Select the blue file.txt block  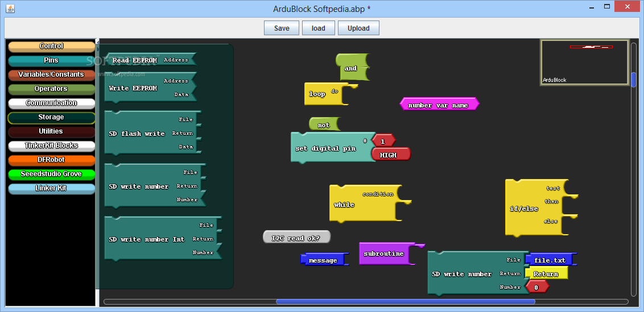551,260
